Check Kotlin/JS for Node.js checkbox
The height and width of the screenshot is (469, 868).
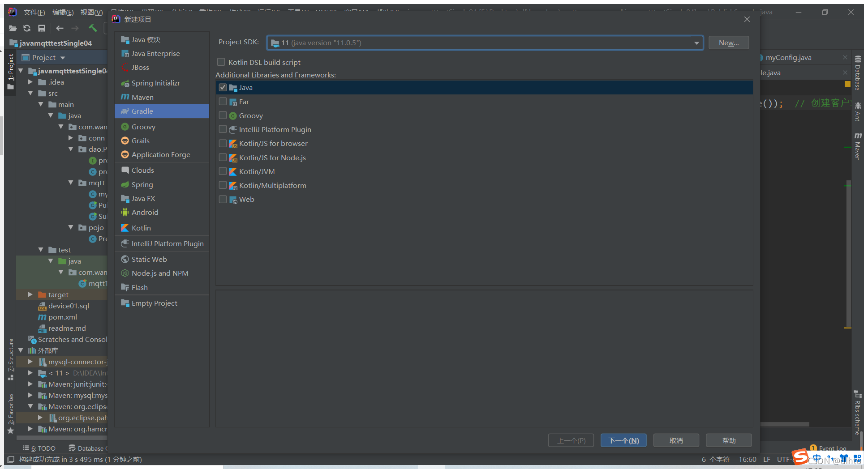[223, 158]
